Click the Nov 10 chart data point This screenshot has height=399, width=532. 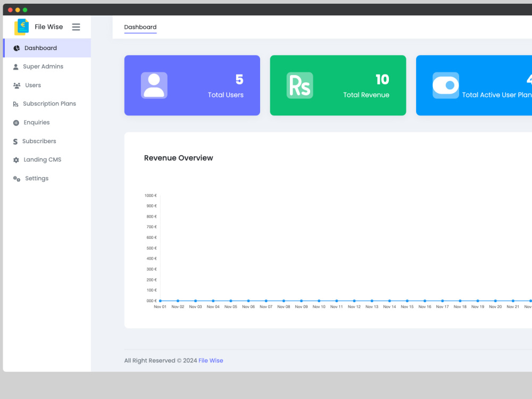pos(319,301)
